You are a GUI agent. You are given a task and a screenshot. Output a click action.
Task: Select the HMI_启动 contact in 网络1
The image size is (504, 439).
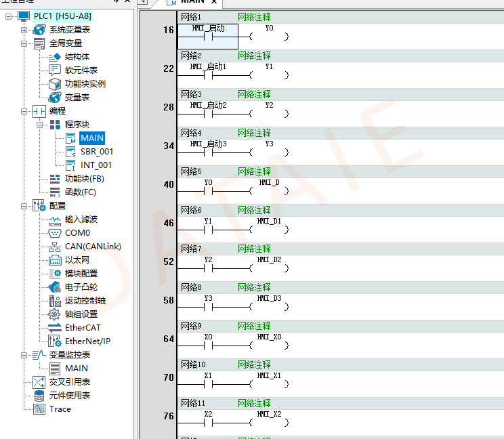tap(208, 37)
